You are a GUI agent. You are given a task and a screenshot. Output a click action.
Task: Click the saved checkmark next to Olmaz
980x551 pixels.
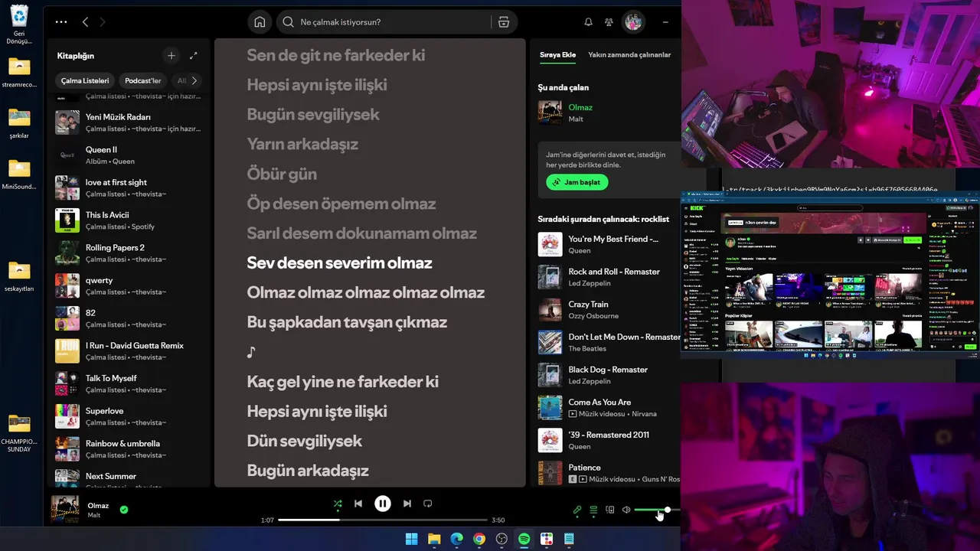pyautogui.click(x=124, y=509)
